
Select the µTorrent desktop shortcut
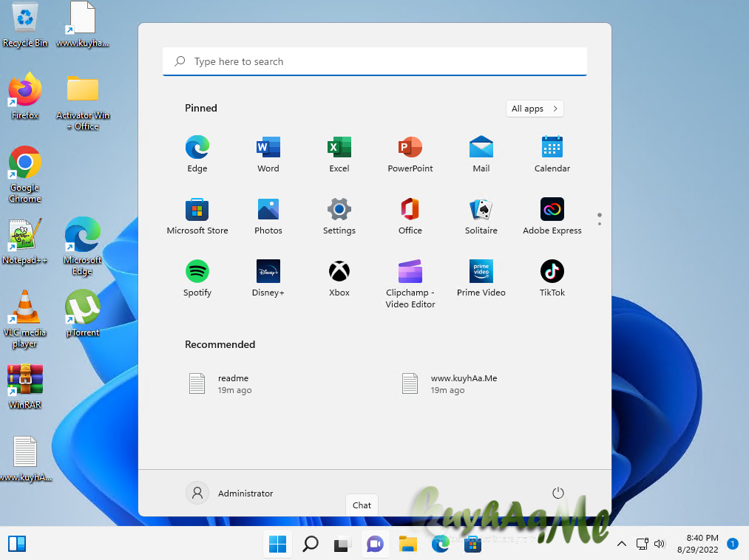coord(83,314)
